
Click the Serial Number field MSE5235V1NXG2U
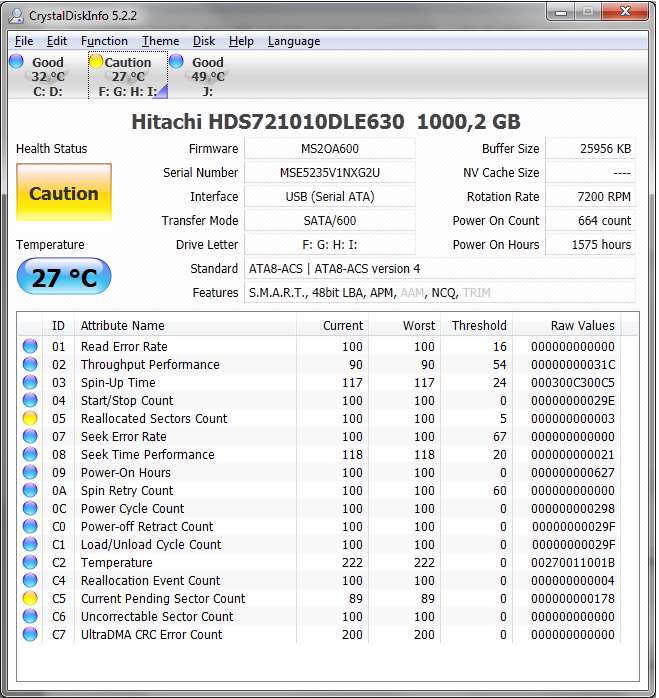tap(330, 172)
